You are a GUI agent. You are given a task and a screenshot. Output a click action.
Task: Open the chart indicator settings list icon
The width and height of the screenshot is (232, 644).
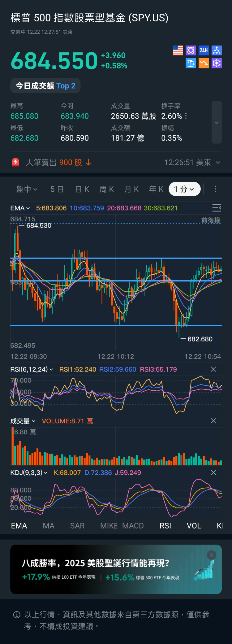(217, 208)
